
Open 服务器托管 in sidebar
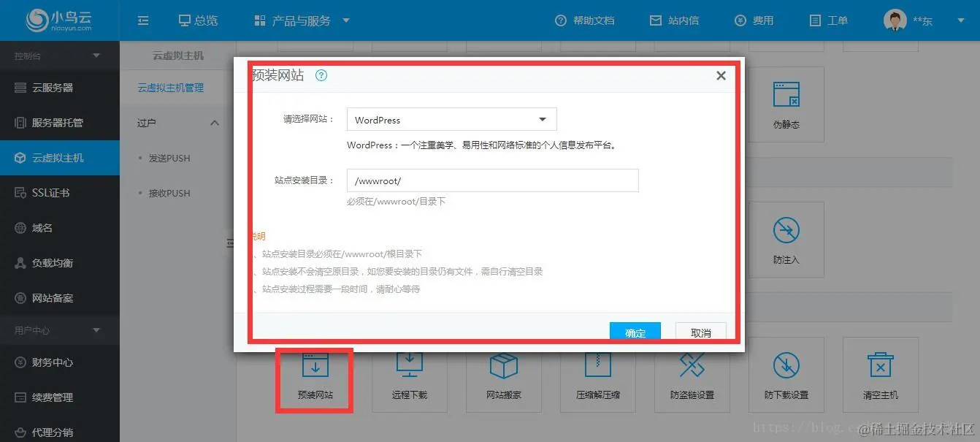point(60,123)
